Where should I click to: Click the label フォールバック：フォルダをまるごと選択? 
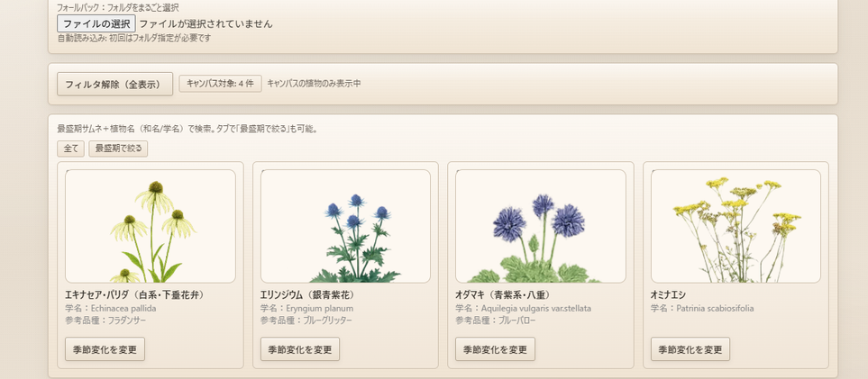point(118,8)
